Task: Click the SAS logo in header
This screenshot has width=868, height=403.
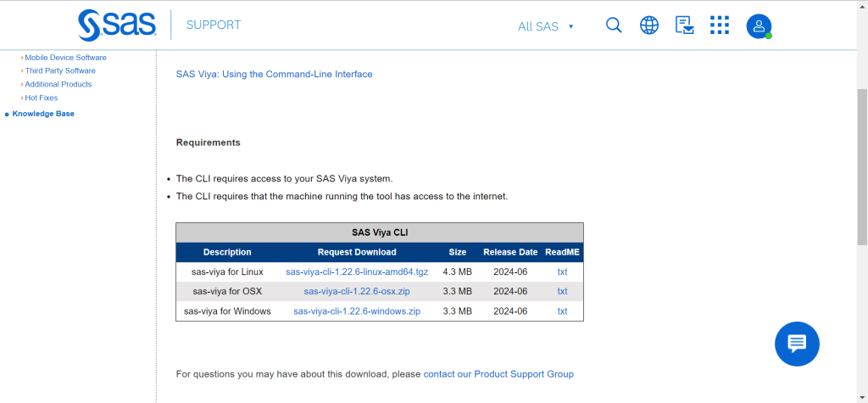Action: [x=117, y=25]
